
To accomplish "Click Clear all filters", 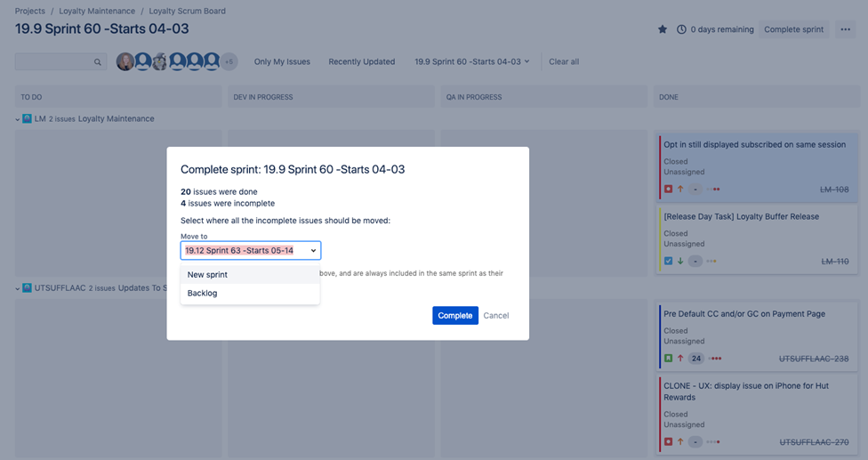I will [564, 61].
